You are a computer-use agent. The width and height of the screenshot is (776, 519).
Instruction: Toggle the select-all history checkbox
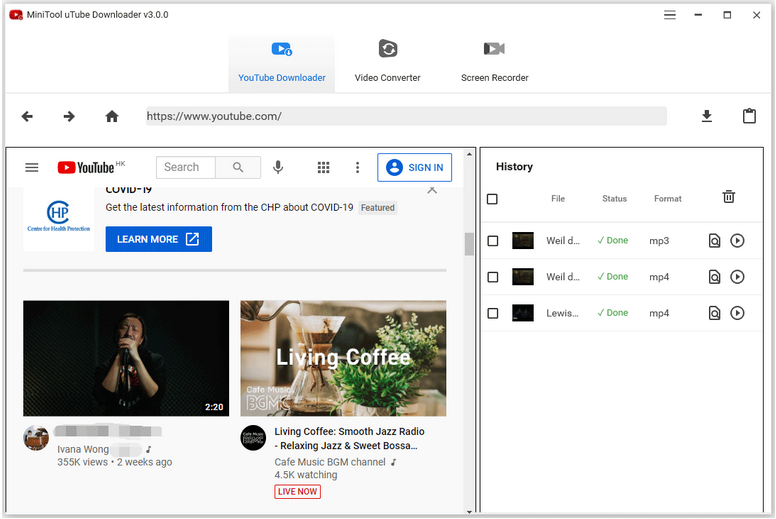click(492, 199)
